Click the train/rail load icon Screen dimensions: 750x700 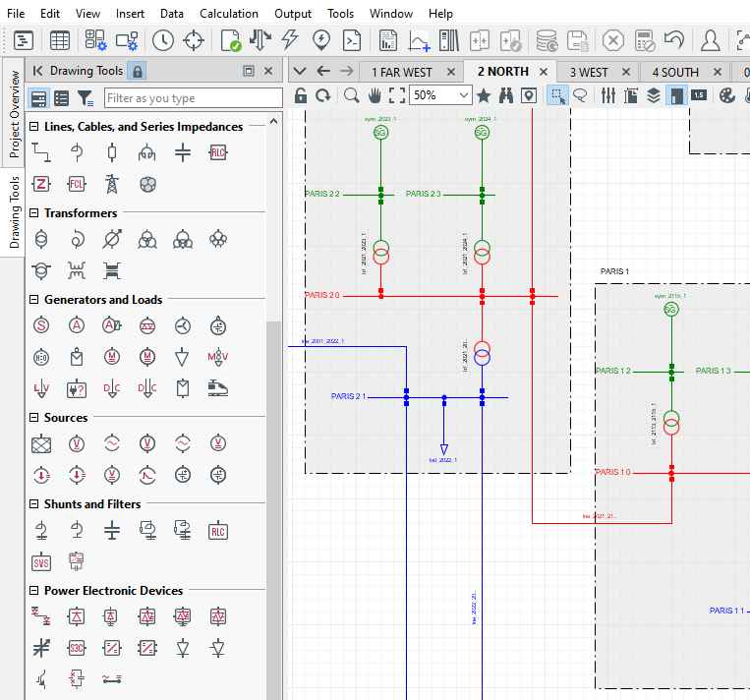[x=218, y=388]
